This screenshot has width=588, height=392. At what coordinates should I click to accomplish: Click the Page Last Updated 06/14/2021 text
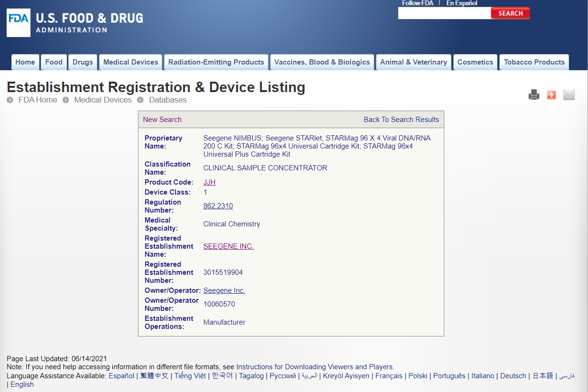[57, 358]
